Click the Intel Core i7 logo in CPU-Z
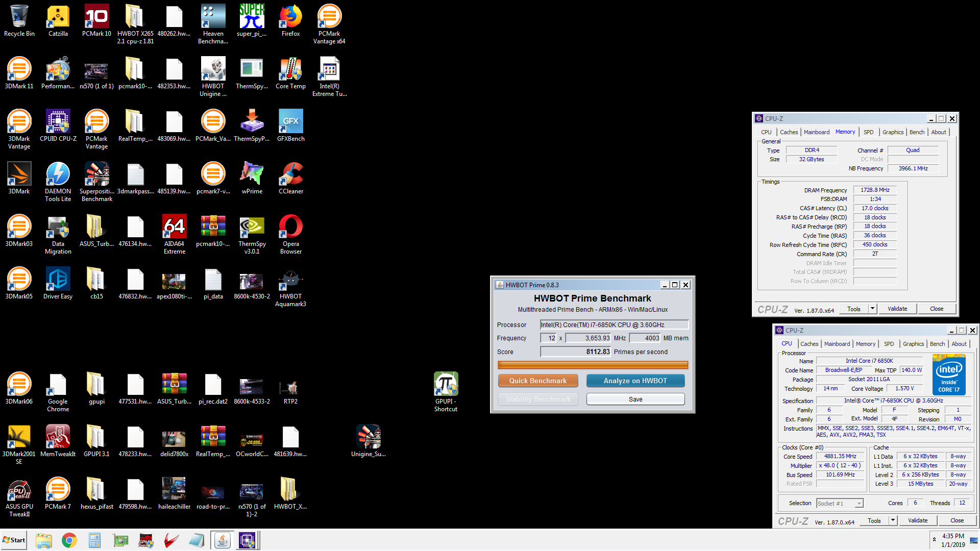Image resolution: width=980 pixels, height=551 pixels. pyautogui.click(x=948, y=375)
